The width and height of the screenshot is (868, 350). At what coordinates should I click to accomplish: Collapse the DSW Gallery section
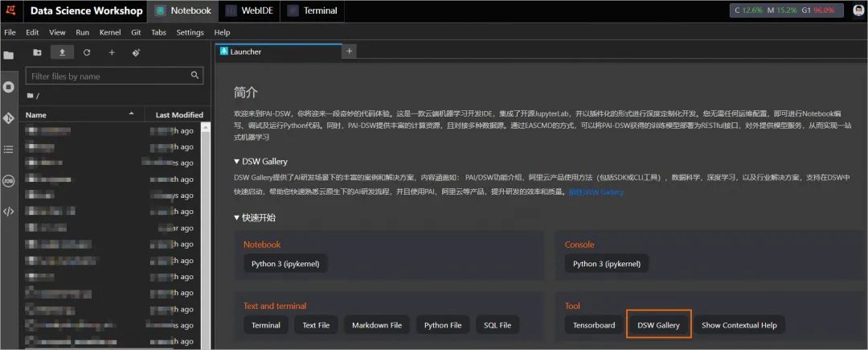point(237,161)
